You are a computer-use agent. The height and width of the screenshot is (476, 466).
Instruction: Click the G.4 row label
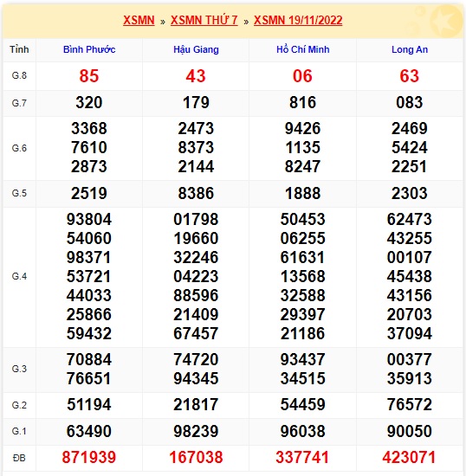click(19, 276)
